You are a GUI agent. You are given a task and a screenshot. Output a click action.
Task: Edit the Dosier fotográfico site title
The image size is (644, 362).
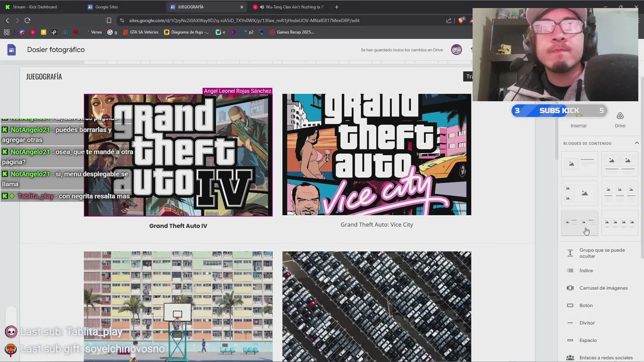coord(56,50)
